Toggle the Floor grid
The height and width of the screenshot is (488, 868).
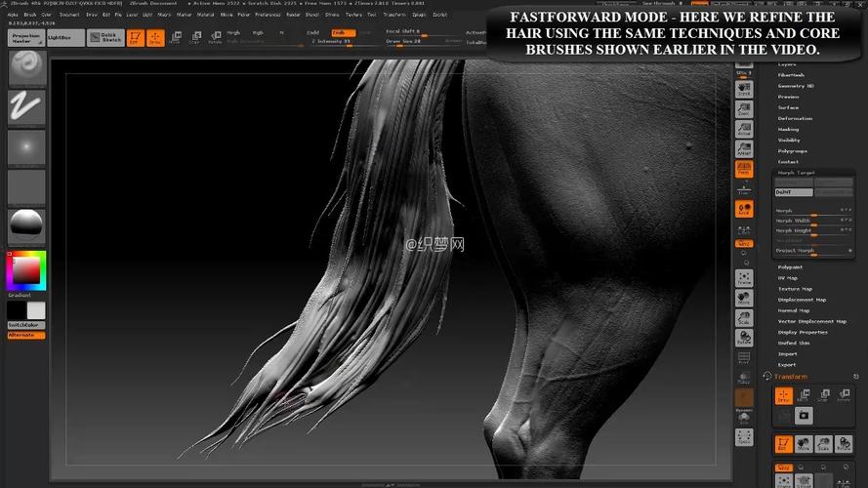pos(744,188)
